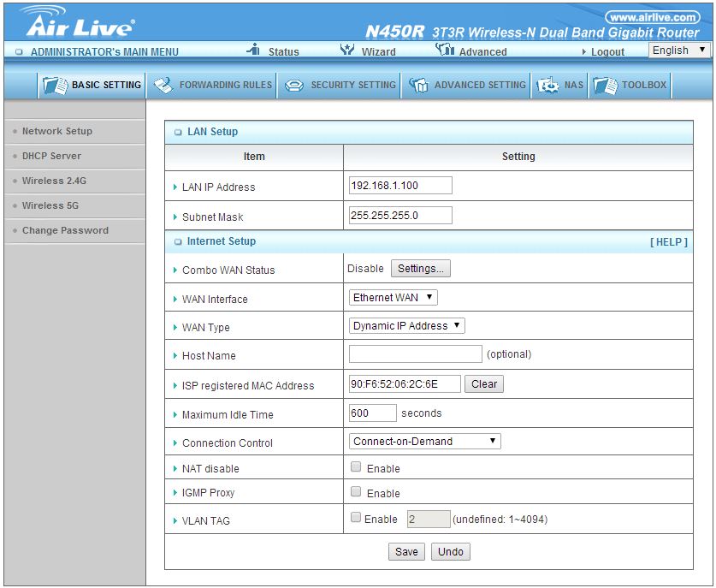Open the Toolbox icon
The width and height of the screenshot is (716, 588).
coord(603,85)
